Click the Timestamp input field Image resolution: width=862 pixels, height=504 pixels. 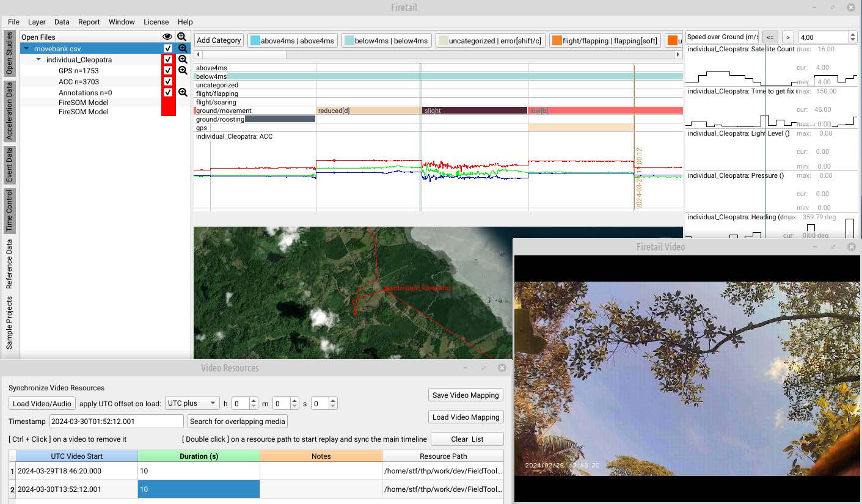point(116,421)
